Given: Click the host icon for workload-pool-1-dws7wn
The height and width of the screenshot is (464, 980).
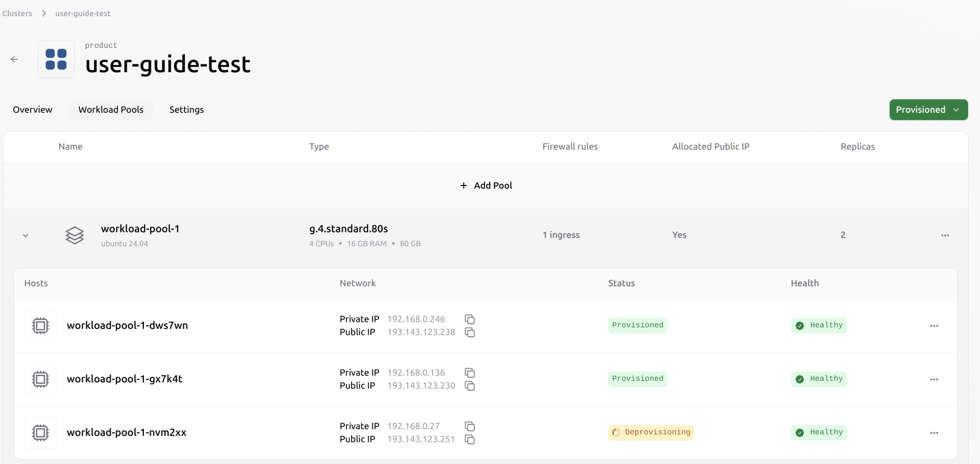Looking at the screenshot, I should coord(41,326).
